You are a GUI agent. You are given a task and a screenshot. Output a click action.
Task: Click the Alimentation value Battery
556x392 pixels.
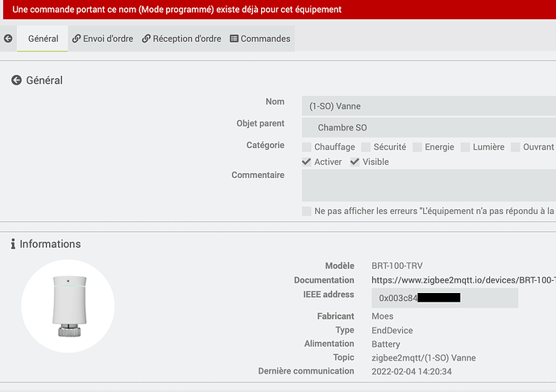pyautogui.click(x=386, y=345)
